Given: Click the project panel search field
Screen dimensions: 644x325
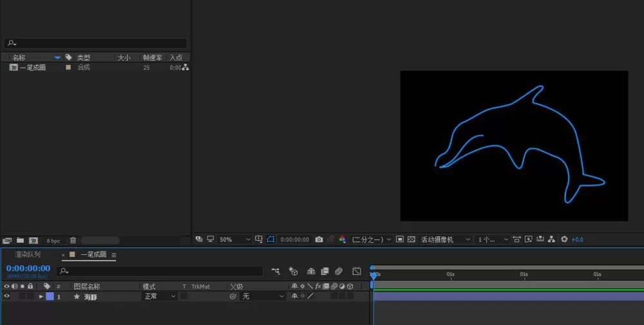Looking at the screenshot, I should point(96,42).
